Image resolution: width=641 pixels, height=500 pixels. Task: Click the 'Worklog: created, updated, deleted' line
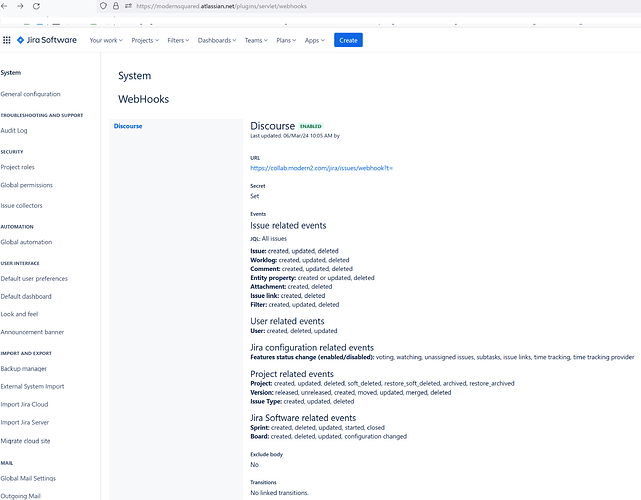tap(300, 260)
